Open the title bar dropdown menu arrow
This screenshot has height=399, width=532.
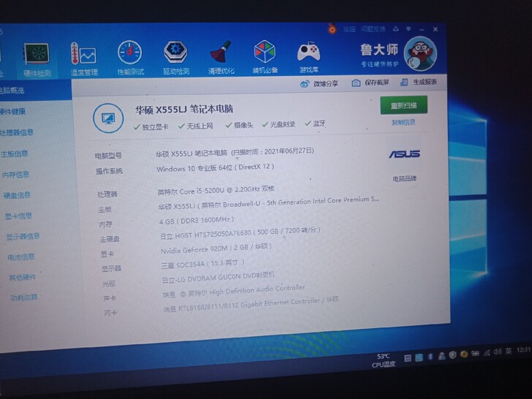(x=408, y=29)
